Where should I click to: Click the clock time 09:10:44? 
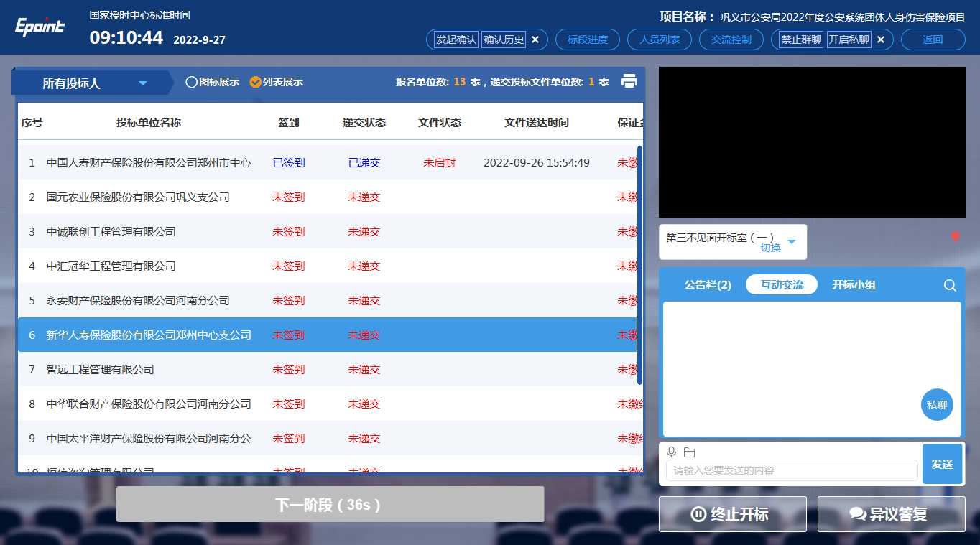[x=126, y=37]
